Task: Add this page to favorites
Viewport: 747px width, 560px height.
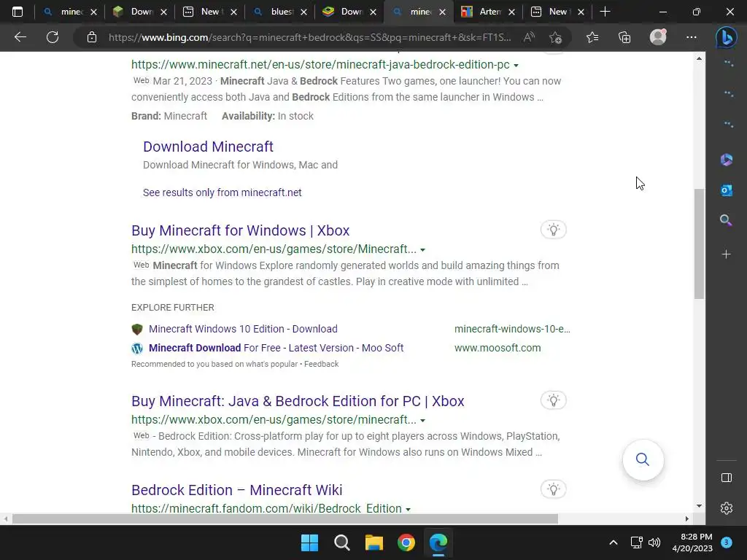Action: click(x=555, y=37)
